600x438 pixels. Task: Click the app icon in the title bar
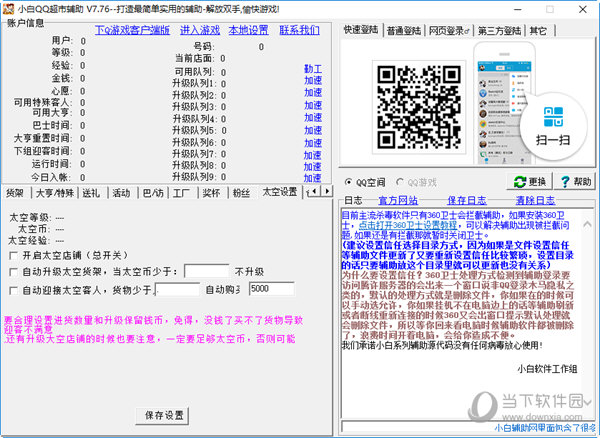(8, 8)
